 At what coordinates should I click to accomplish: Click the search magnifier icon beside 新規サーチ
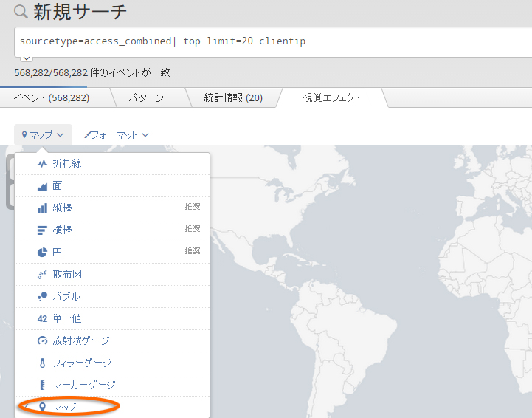pos(21,12)
